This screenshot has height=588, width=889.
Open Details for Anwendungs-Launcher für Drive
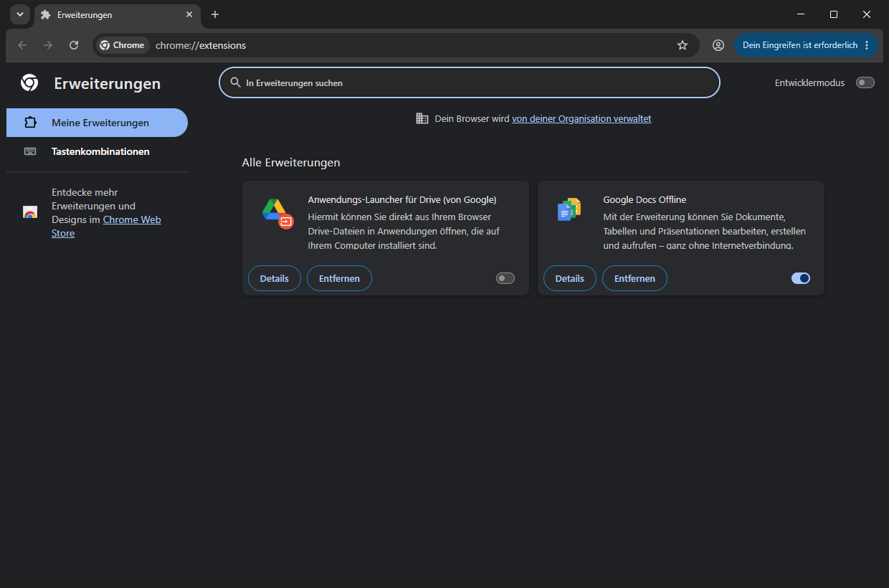[x=275, y=278]
